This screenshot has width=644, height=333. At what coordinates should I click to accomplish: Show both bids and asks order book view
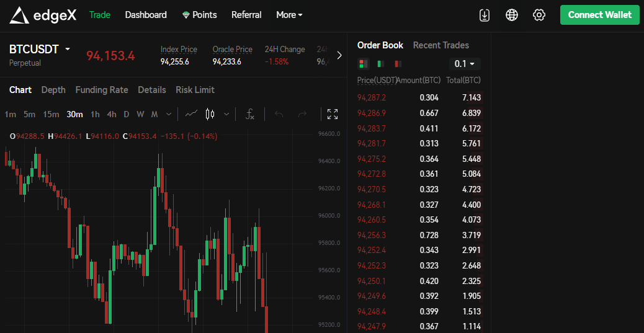pos(363,64)
